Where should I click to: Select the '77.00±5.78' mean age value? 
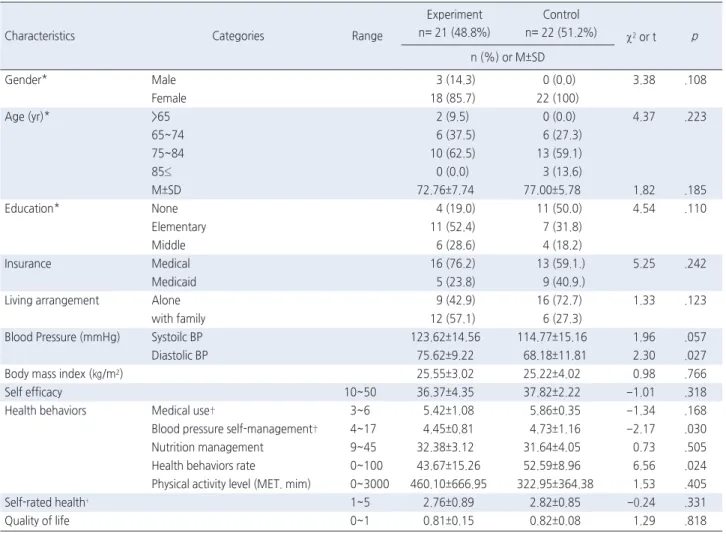[552, 190]
